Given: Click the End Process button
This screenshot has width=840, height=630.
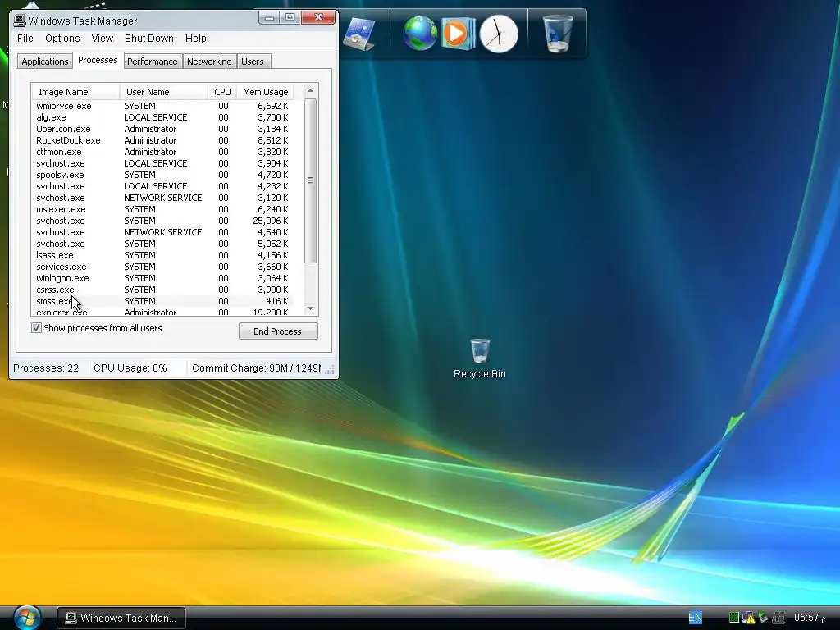Looking at the screenshot, I should coord(278,331).
